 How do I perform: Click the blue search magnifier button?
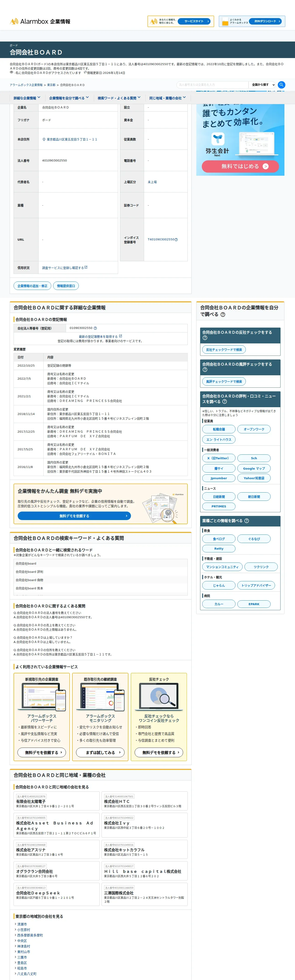click(x=281, y=85)
